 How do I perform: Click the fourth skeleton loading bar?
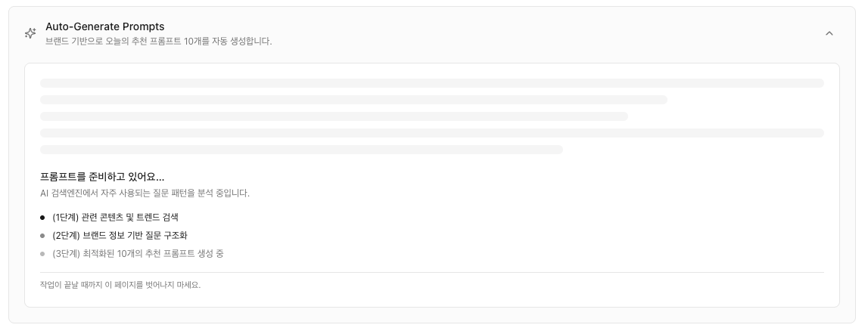[431, 133]
